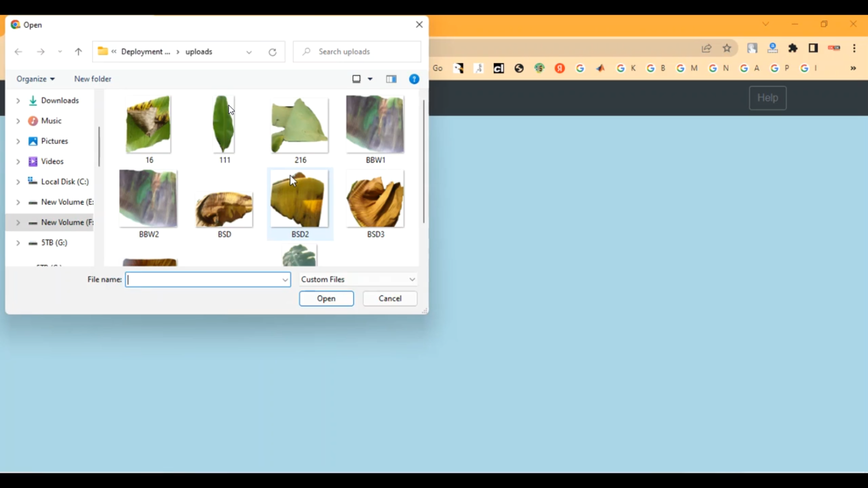The width and height of the screenshot is (868, 488).
Task: Select the image file named 216
Action: click(300, 130)
